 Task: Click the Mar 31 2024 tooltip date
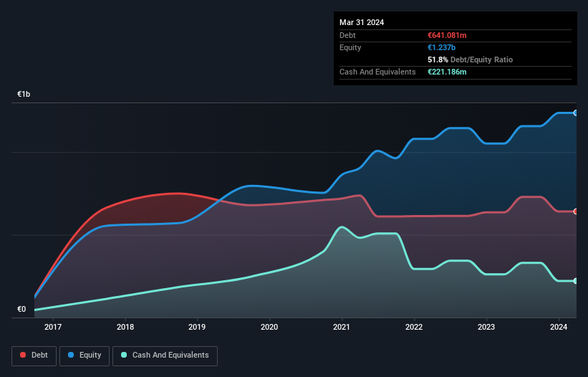pos(362,22)
